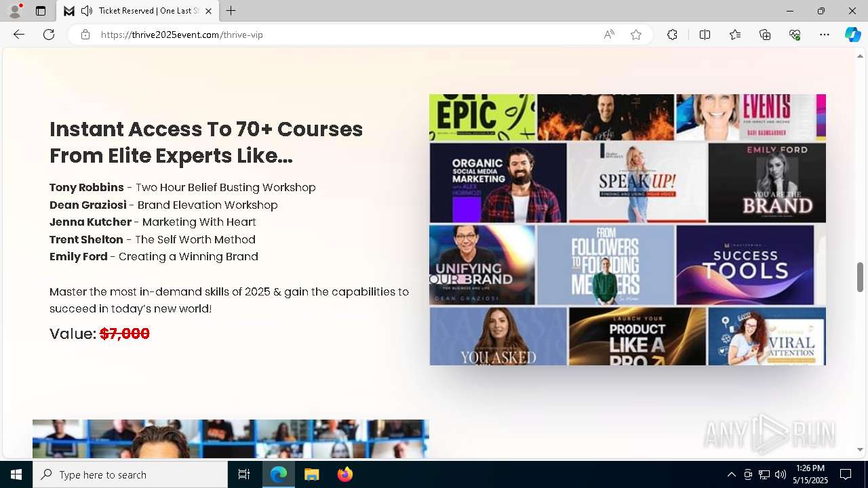The width and height of the screenshot is (868, 488).
Task: Click the Speak Up! course thumbnail
Action: click(x=637, y=182)
